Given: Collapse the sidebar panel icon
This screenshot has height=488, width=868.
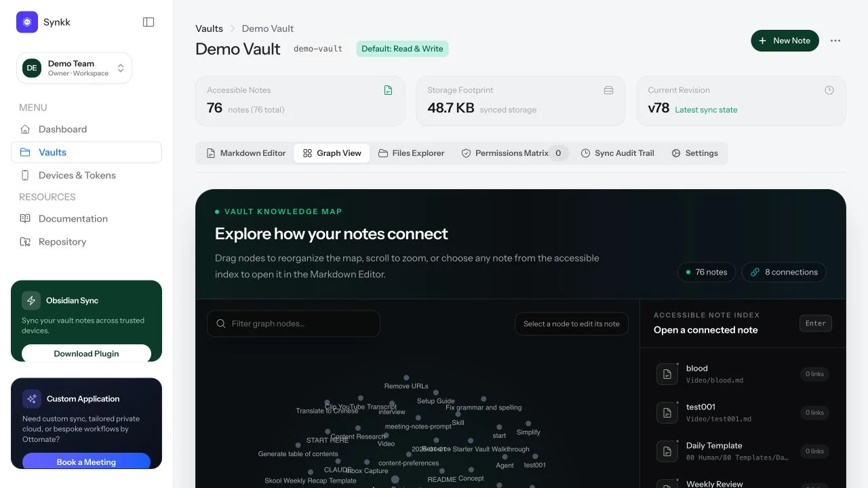Looking at the screenshot, I should click(x=149, y=22).
